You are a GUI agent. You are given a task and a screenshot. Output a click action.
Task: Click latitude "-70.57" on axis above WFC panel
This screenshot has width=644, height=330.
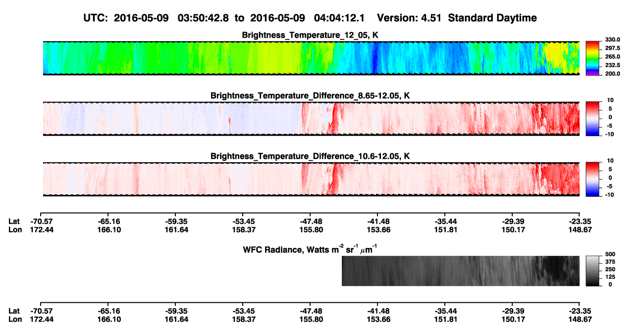[42, 221]
